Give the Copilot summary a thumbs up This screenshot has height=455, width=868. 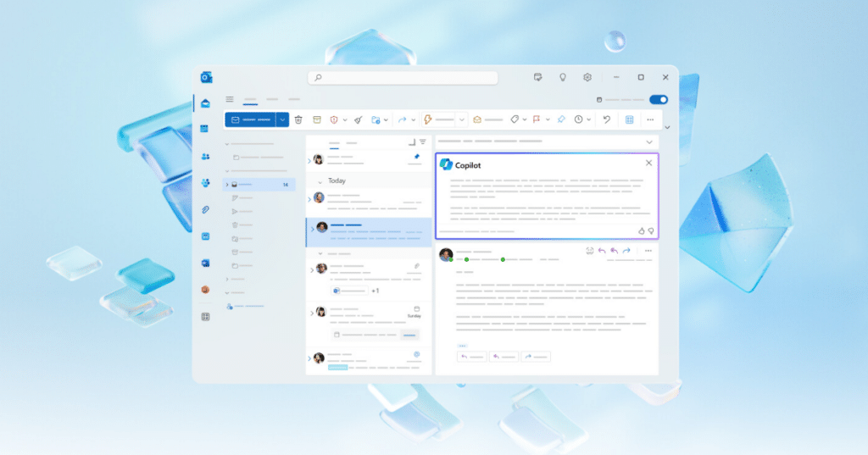[x=641, y=230]
